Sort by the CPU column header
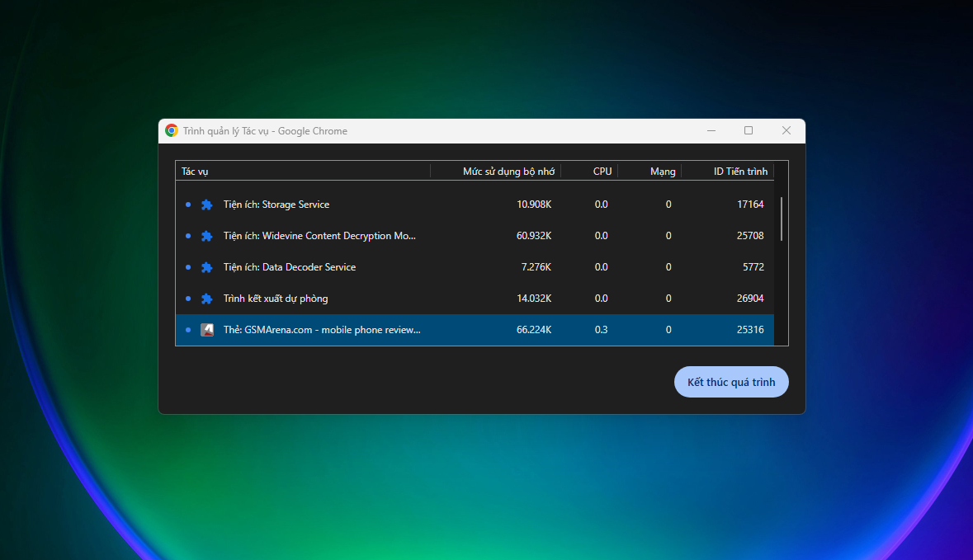This screenshot has height=560, width=973. pos(589,172)
